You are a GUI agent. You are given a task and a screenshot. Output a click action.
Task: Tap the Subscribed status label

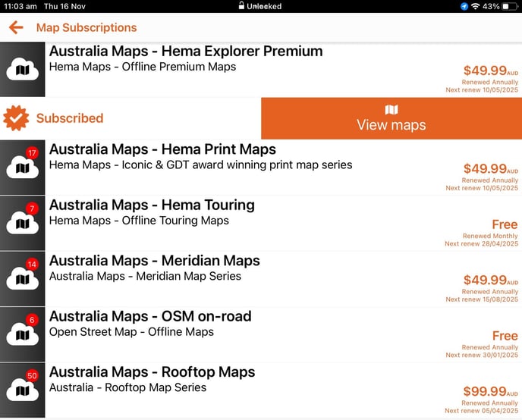70,118
